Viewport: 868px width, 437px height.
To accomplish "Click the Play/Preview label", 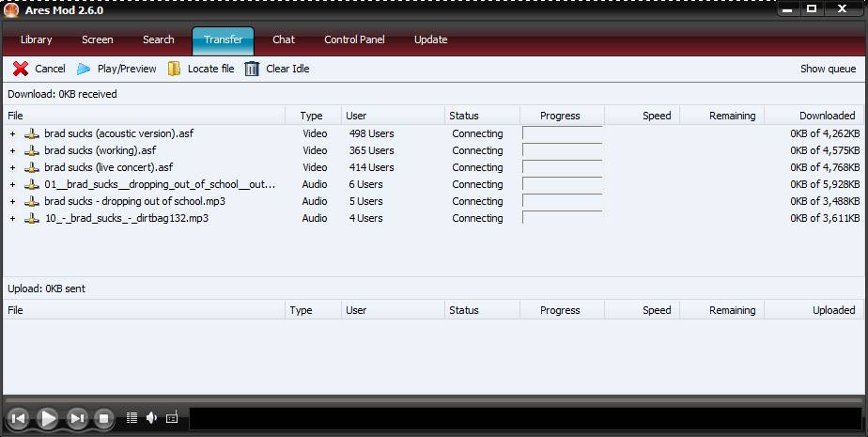I will click(x=127, y=69).
